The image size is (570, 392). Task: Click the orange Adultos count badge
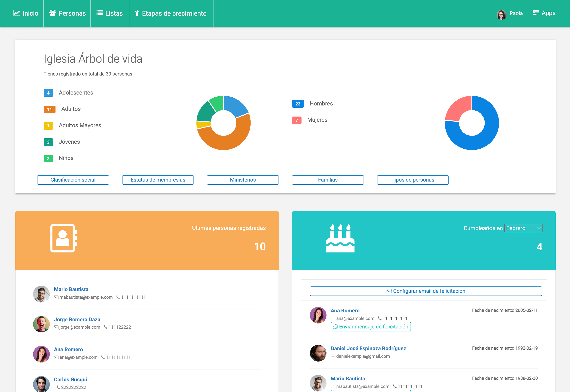(x=49, y=109)
